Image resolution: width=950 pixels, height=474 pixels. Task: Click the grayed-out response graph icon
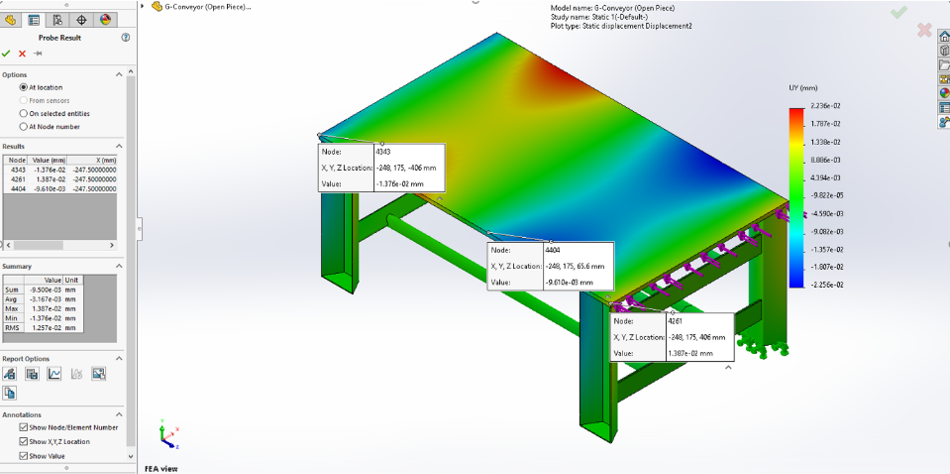click(76, 374)
